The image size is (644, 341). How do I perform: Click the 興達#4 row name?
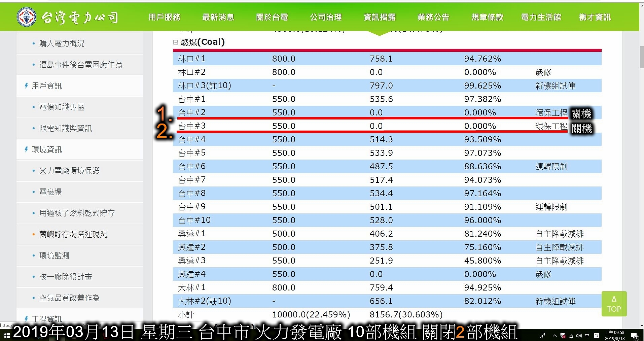point(192,274)
